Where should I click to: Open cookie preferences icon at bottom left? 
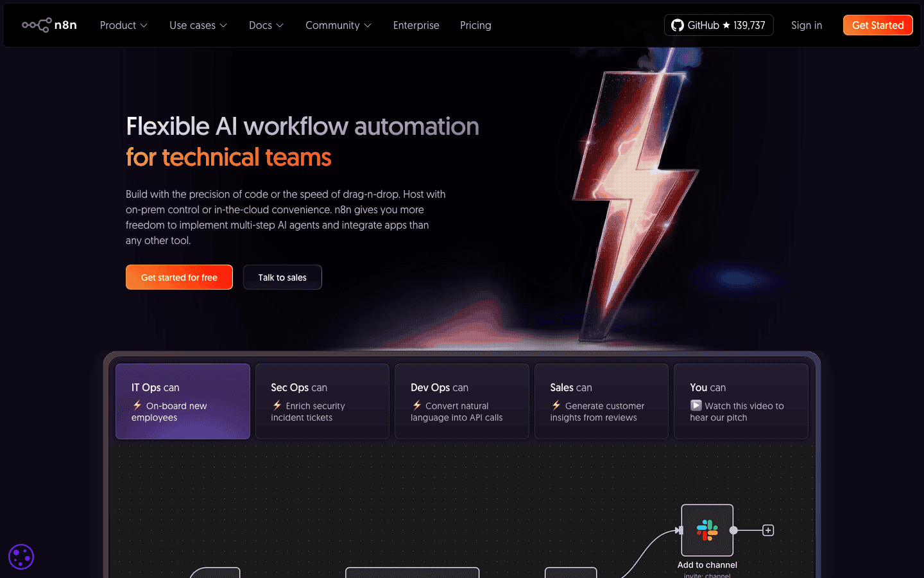pos(21,557)
